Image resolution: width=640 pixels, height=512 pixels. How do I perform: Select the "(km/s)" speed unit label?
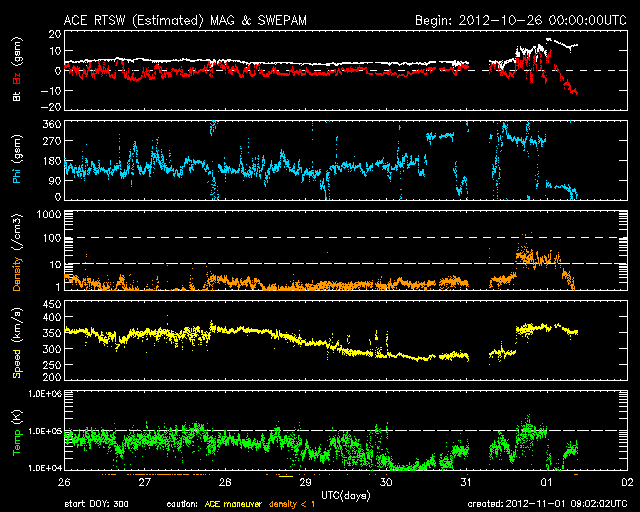pos(17,325)
